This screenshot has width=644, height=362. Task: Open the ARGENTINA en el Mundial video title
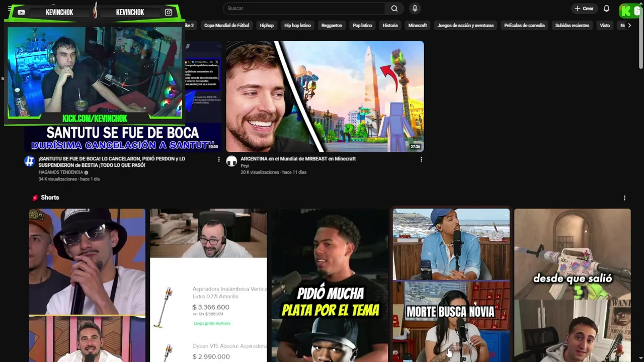298,159
